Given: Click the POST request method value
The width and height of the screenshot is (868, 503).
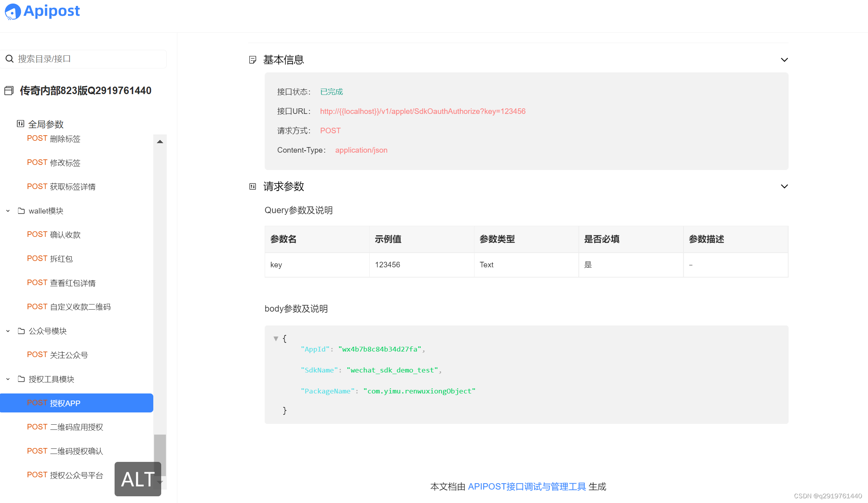Looking at the screenshot, I should (330, 130).
